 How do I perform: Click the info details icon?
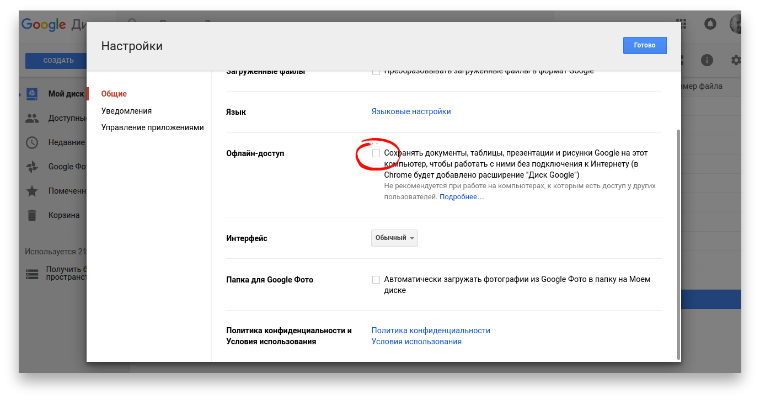tap(707, 60)
